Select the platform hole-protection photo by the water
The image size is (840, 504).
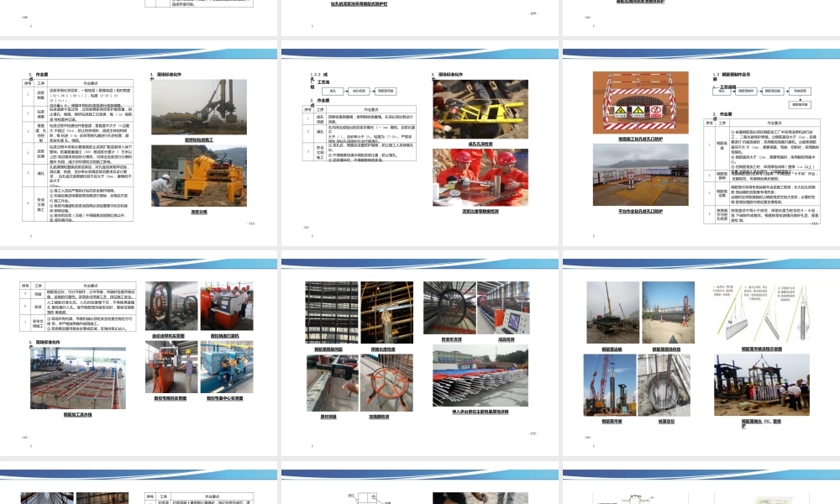pos(640,175)
